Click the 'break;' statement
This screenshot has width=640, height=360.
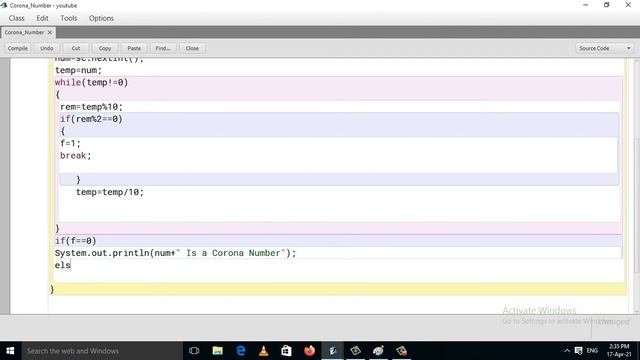pos(76,156)
